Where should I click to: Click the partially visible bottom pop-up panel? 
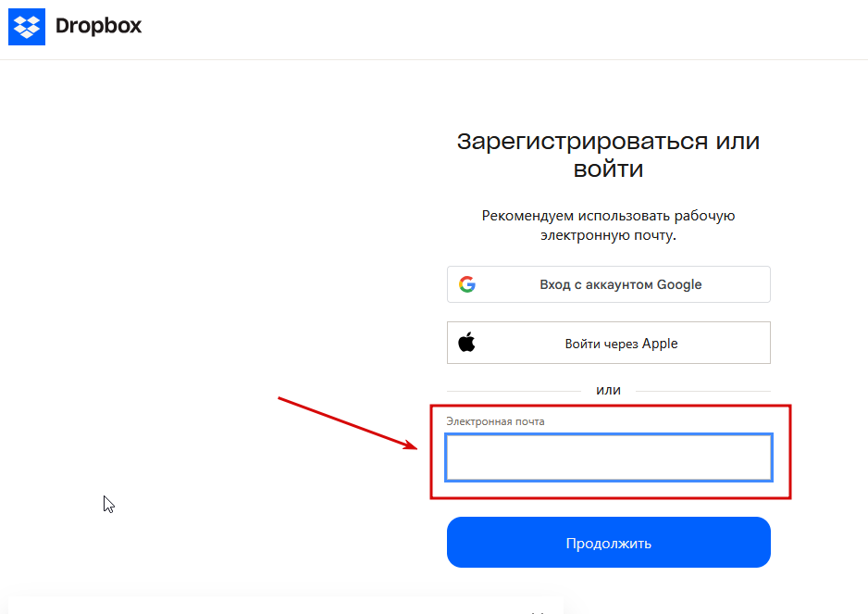pyautogui.click(x=278, y=606)
